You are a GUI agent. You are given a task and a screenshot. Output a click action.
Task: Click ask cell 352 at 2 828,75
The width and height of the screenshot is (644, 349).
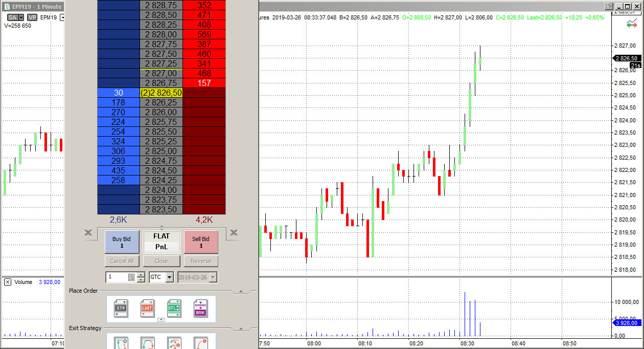click(204, 5)
